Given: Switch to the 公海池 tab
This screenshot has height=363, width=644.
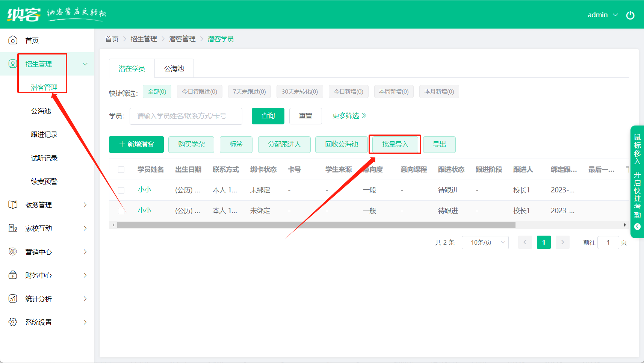Looking at the screenshot, I should [174, 69].
